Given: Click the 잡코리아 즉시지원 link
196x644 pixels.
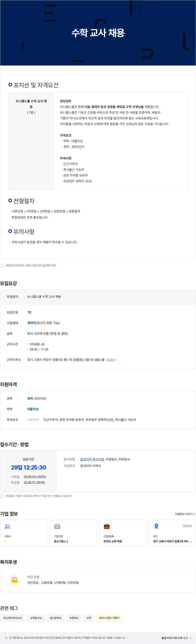Looking at the screenshot, I should tap(92, 459).
